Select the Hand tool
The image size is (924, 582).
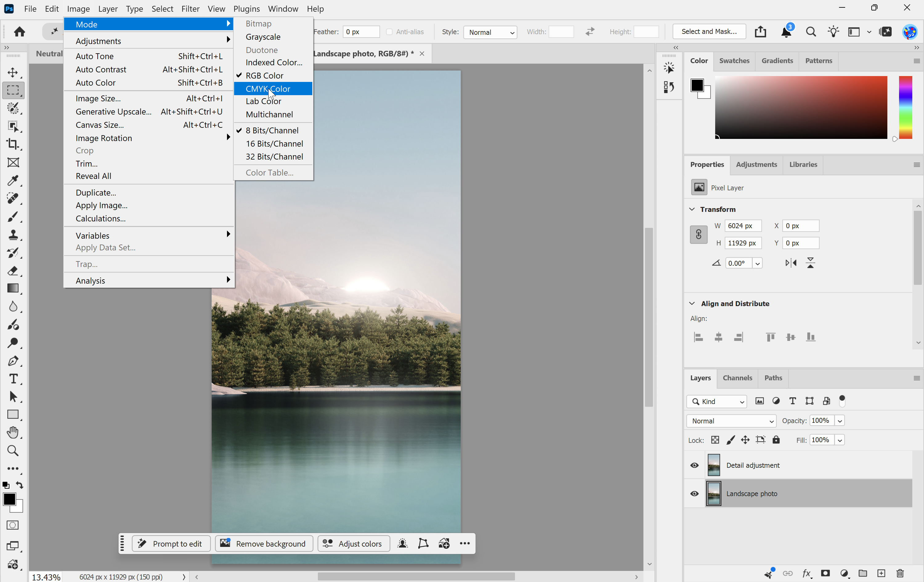(x=13, y=432)
